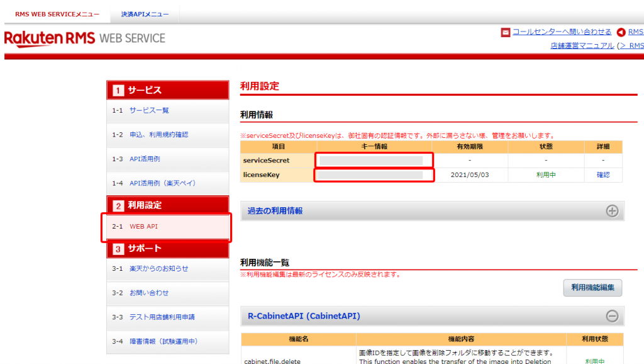Click the Rakuten RMS WEB SERVICE logo
The width and height of the screenshot is (644, 364).
pyautogui.click(x=85, y=38)
